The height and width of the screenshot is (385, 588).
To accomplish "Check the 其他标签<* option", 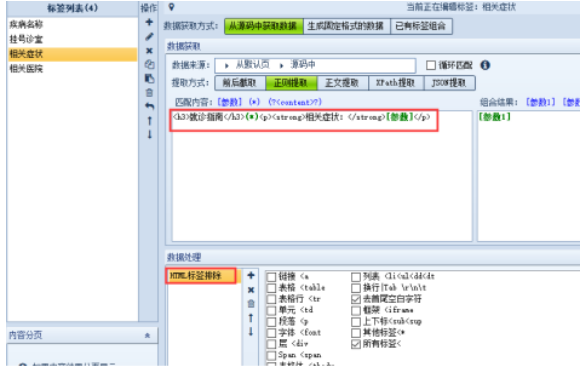I will click(x=356, y=333).
